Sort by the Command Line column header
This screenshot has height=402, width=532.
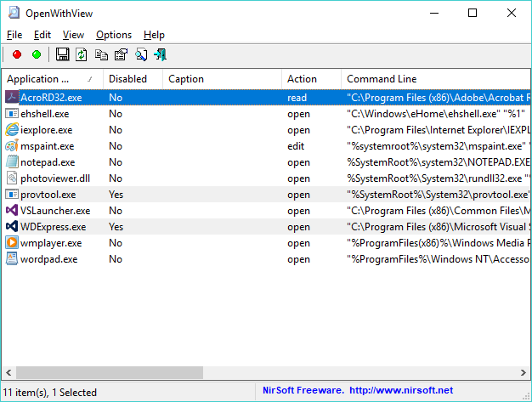coord(436,79)
